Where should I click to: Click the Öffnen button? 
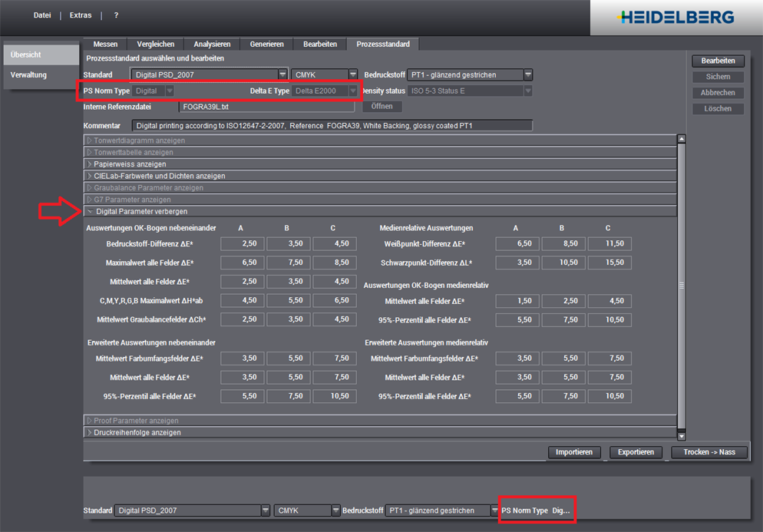(382, 106)
